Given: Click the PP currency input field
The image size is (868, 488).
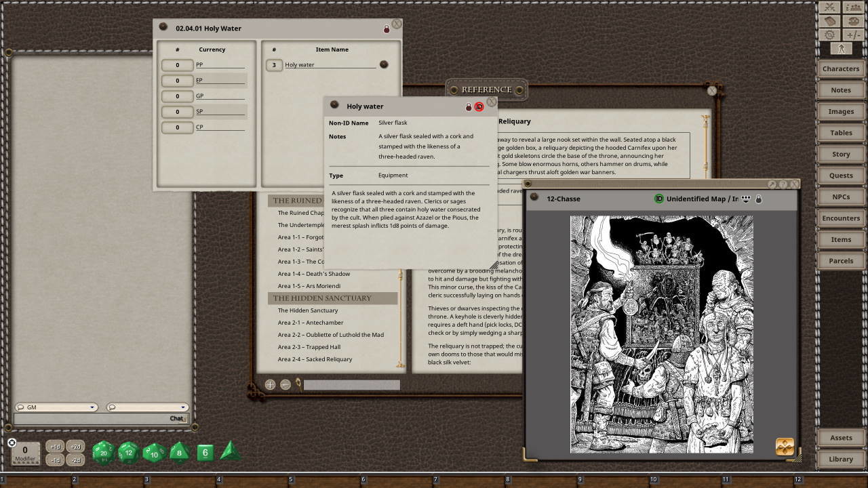Looking at the screenshot, I should (x=176, y=65).
